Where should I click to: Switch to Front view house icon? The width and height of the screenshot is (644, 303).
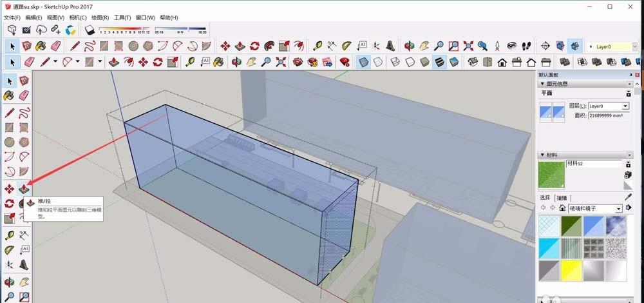[x=502, y=62]
